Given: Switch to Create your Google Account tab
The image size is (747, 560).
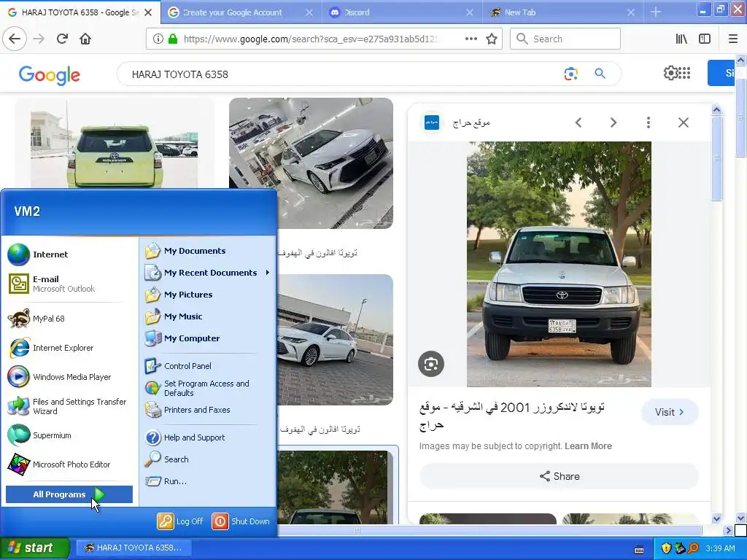Looking at the screenshot, I should click(x=233, y=12).
